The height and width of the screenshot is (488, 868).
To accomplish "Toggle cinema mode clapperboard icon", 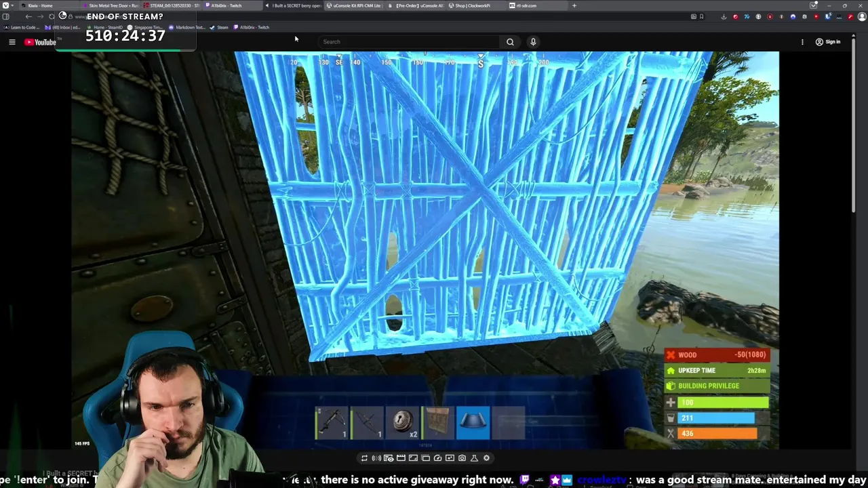I will (x=401, y=458).
